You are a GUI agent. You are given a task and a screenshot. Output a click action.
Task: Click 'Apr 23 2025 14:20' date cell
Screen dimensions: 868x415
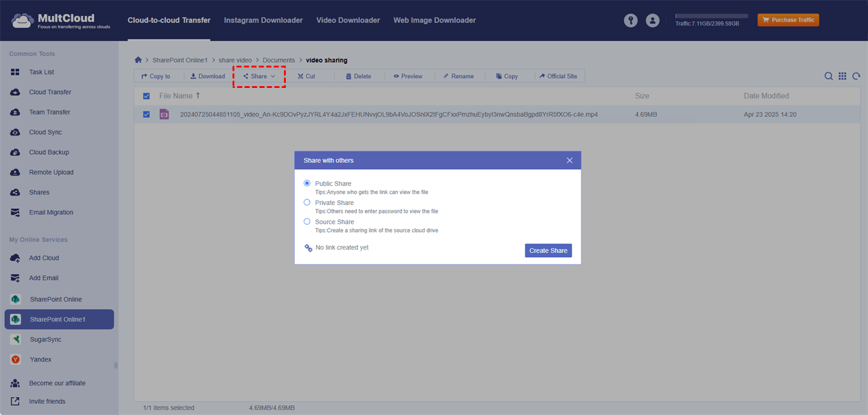pos(770,115)
